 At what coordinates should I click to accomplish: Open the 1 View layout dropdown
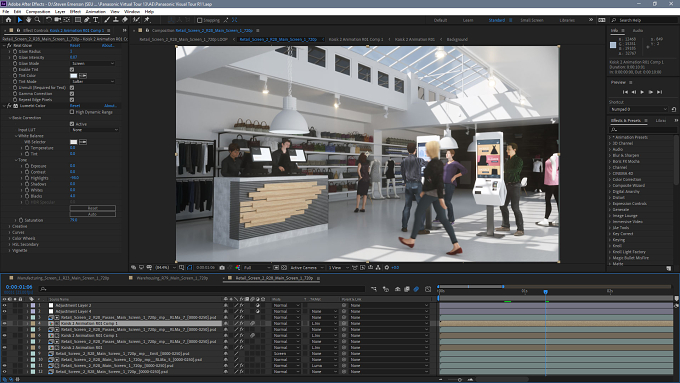click(x=338, y=268)
